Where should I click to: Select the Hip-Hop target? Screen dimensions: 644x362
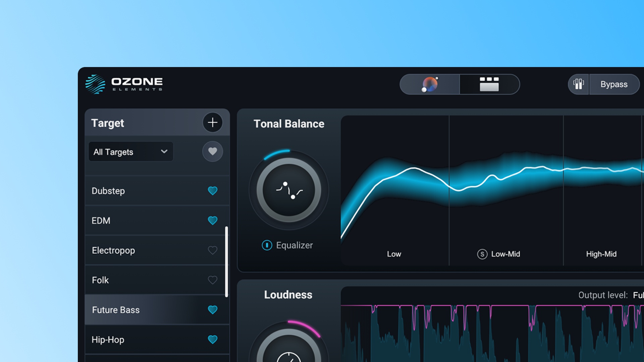157,340
